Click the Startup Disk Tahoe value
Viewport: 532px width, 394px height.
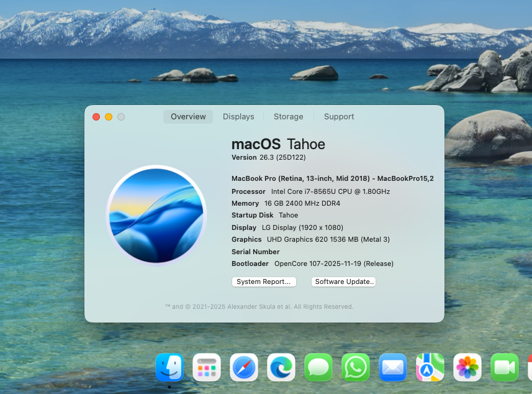[289, 215]
